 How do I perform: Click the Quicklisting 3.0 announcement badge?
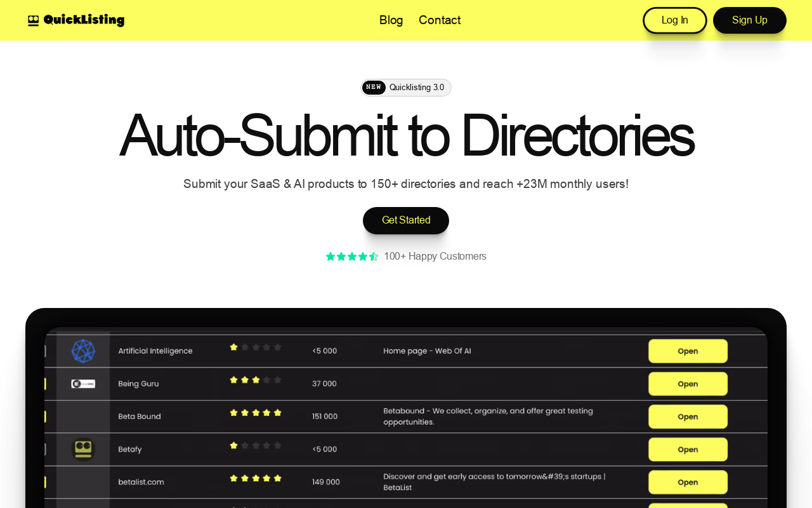point(406,88)
